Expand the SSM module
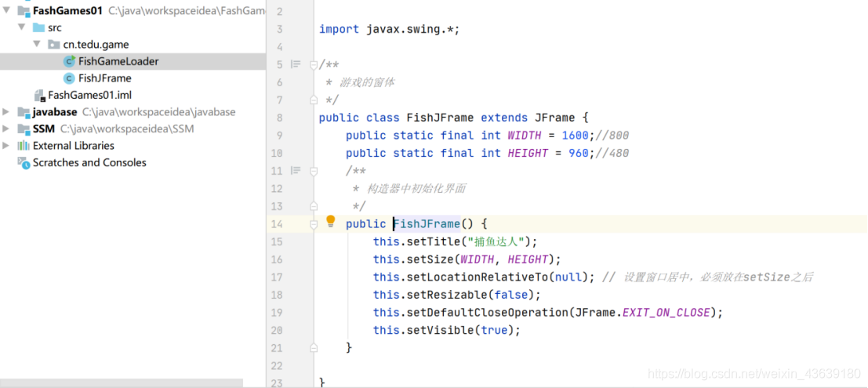This screenshot has width=868, height=388. (x=6, y=129)
